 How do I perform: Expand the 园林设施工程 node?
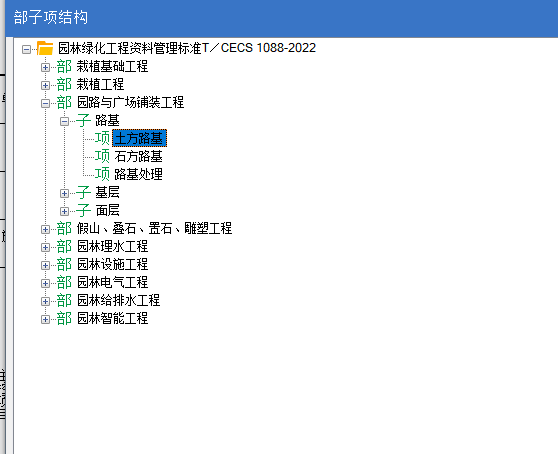[x=45, y=265]
